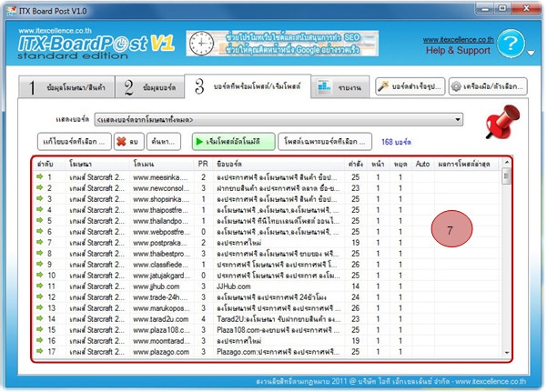Click the list scrollbar down arrow
This screenshot has width=547, height=392.
coord(507,353)
